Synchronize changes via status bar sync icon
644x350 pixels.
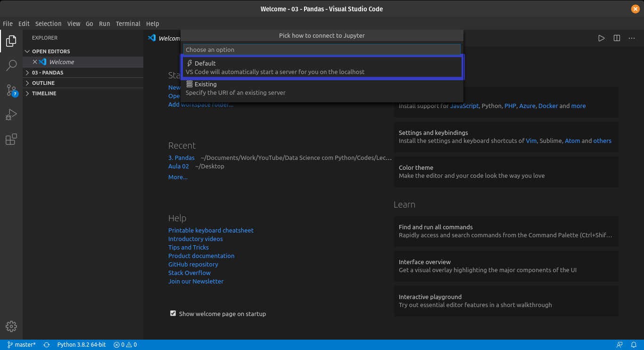pyautogui.click(x=47, y=345)
